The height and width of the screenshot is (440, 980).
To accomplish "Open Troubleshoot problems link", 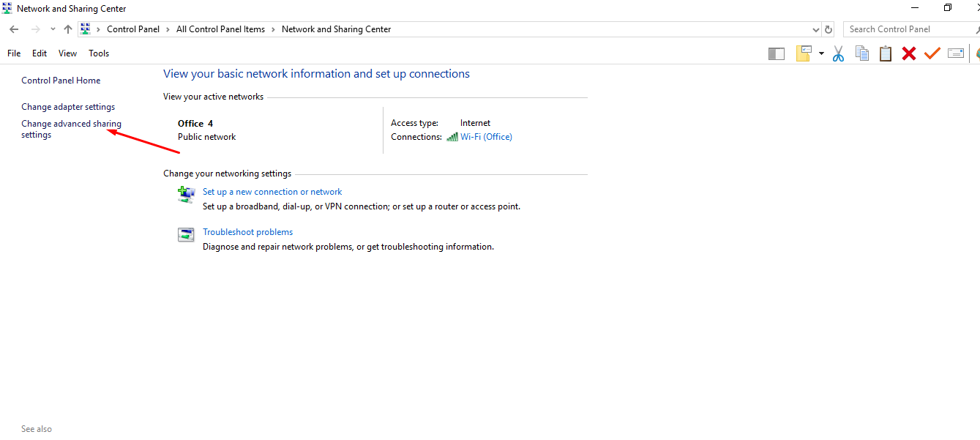I will [247, 232].
